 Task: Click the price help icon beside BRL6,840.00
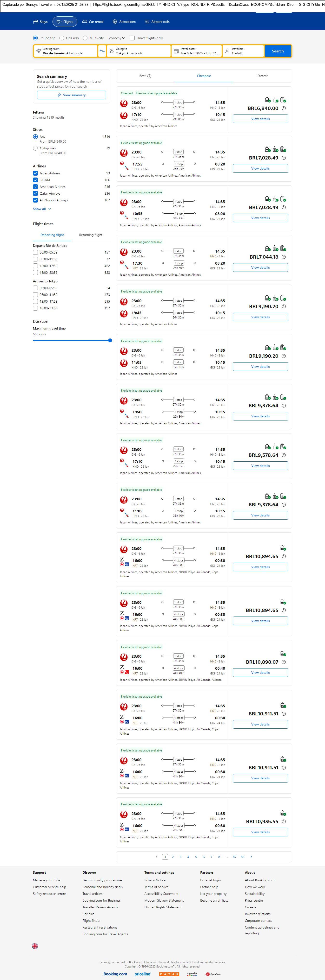pyautogui.click(x=284, y=108)
